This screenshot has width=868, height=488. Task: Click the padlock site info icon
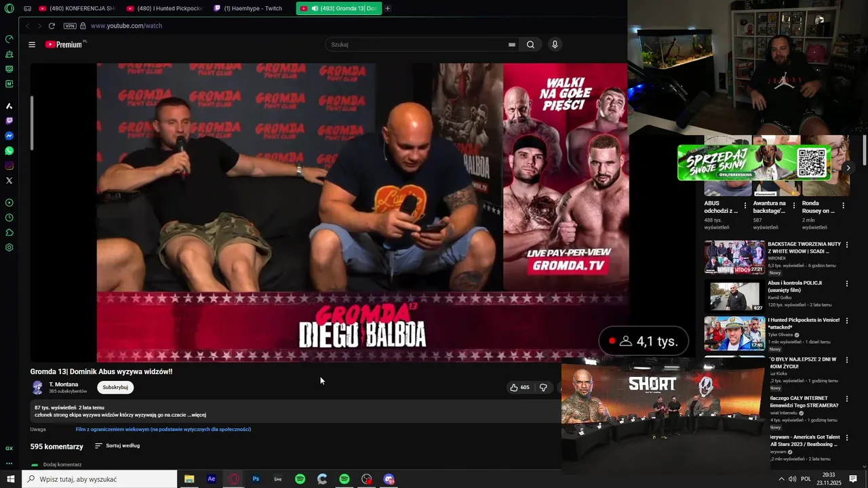click(83, 26)
